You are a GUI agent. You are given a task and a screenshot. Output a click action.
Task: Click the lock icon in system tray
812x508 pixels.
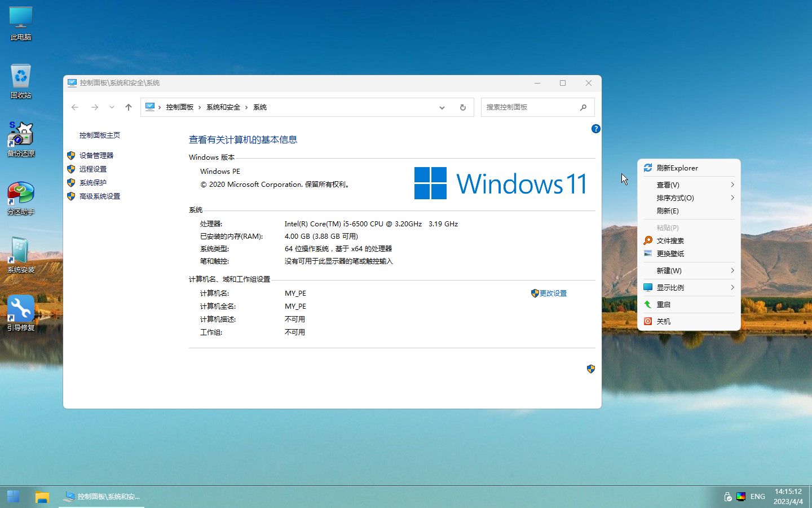tap(727, 497)
